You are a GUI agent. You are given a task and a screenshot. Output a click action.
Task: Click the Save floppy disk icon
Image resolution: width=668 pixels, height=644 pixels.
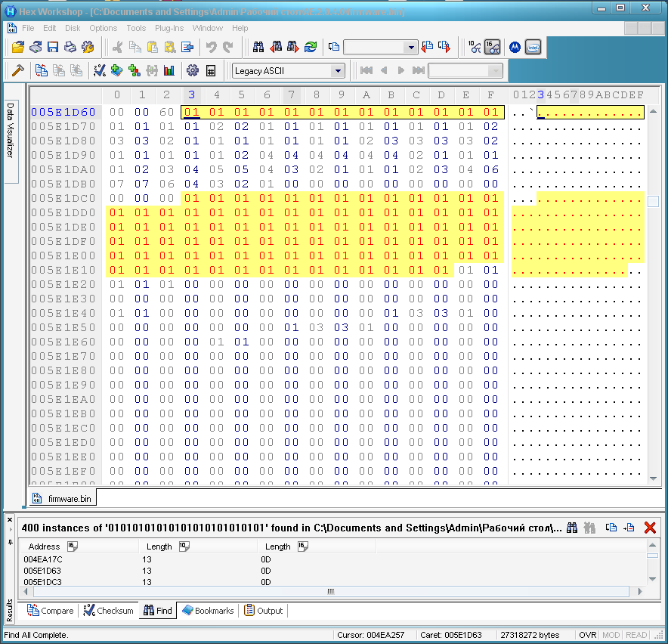(53, 47)
